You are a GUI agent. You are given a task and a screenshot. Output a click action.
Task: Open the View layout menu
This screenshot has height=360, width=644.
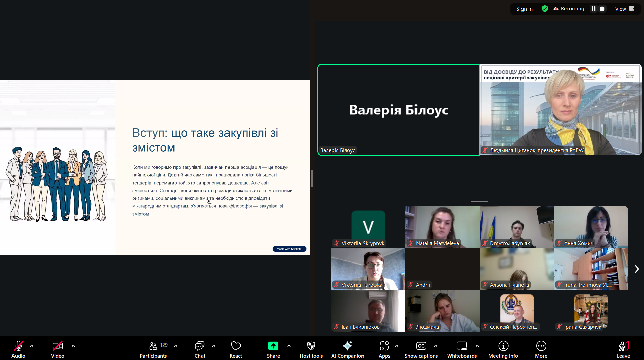(624, 9)
